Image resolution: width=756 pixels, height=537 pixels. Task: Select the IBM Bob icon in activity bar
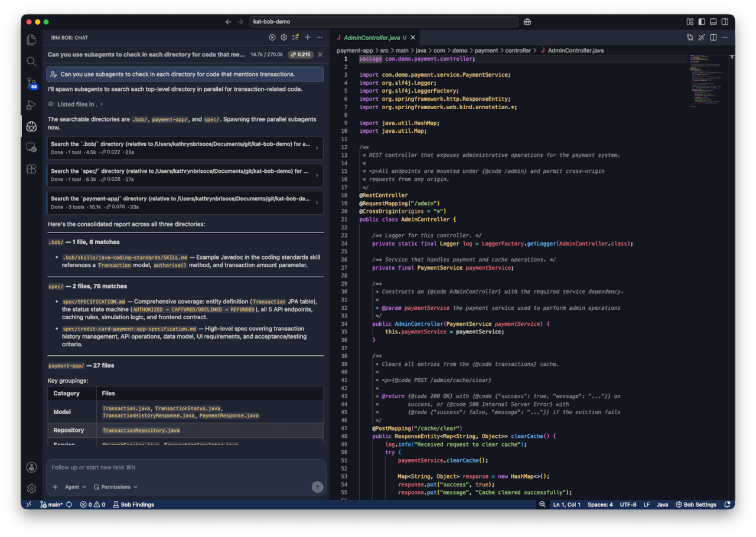tap(31, 126)
